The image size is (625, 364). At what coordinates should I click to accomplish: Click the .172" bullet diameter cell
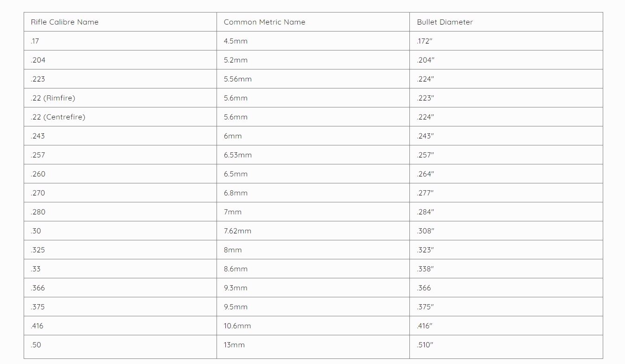(425, 41)
